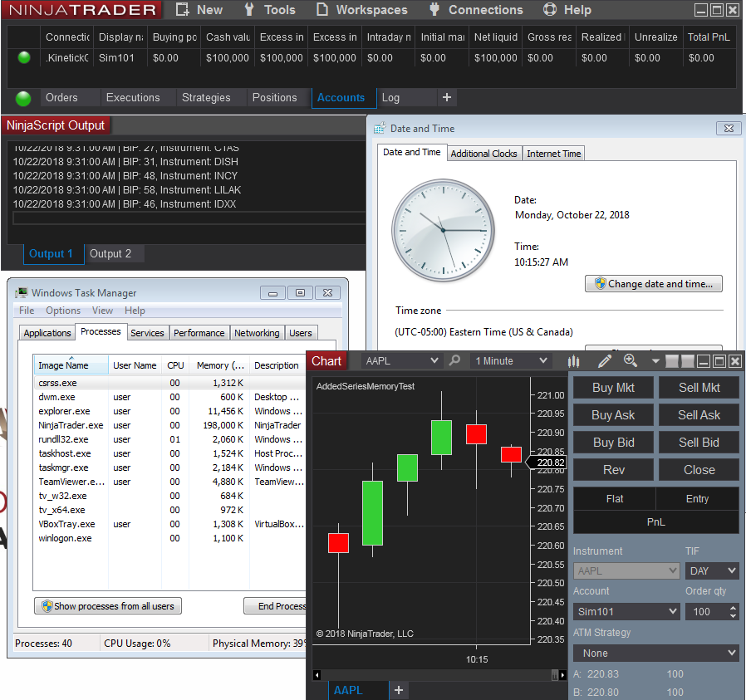Click the Buy Bid button

[x=613, y=443]
